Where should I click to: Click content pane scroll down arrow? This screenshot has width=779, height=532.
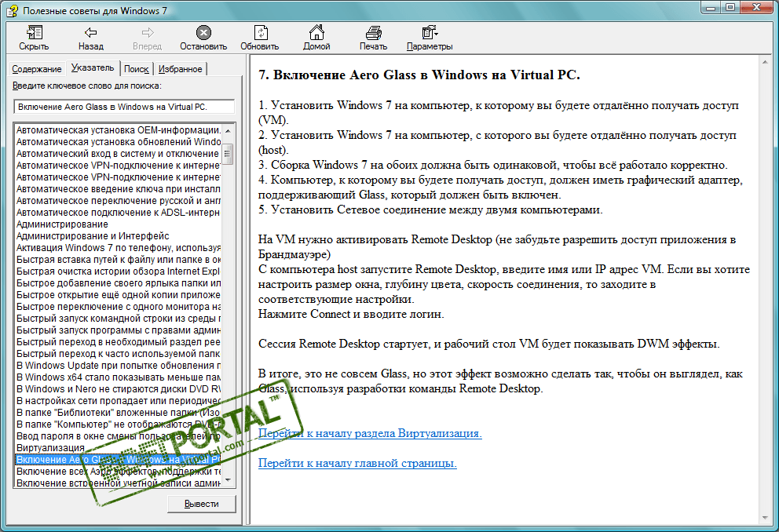(x=765, y=518)
